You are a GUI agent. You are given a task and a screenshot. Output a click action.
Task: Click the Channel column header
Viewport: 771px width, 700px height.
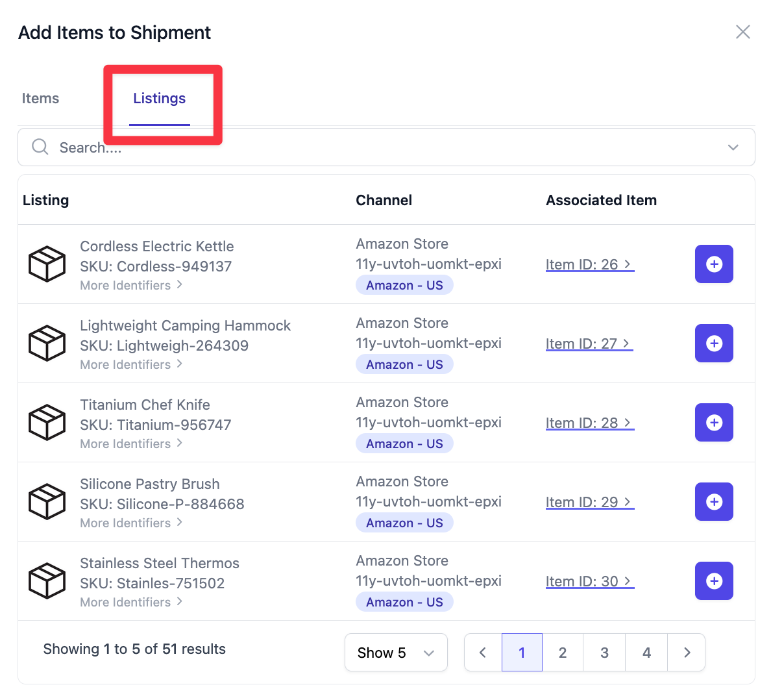coord(384,200)
